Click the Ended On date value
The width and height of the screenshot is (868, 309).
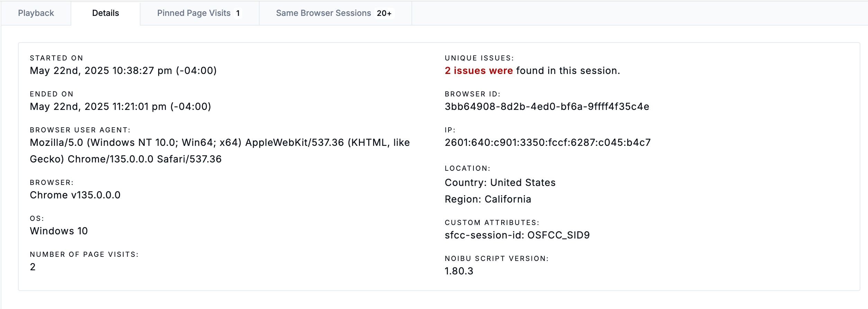pos(120,106)
